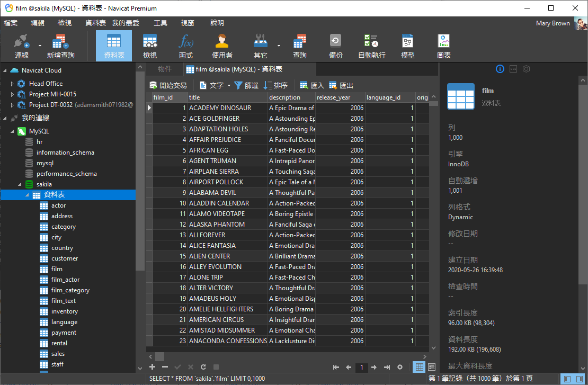Click the 備份 (Backup) toolbar icon

pos(335,45)
